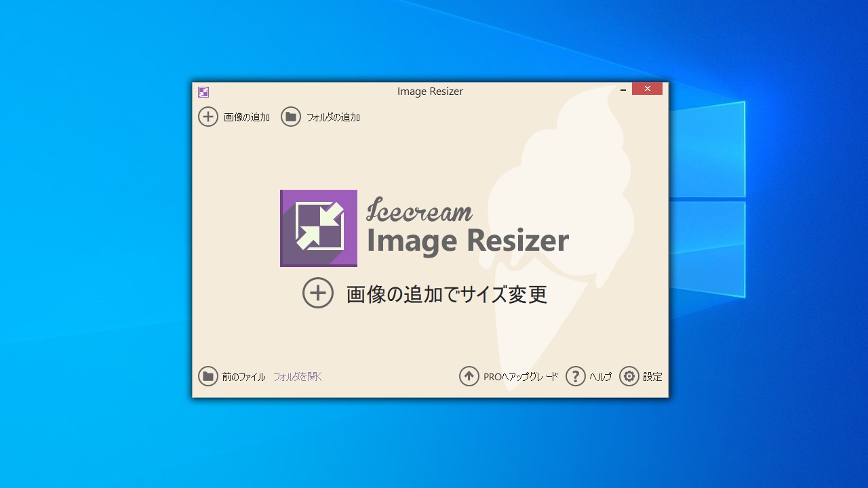868x488 pixels.
Task: Click the 前のファイル folder icon
Action: point(208,376)
